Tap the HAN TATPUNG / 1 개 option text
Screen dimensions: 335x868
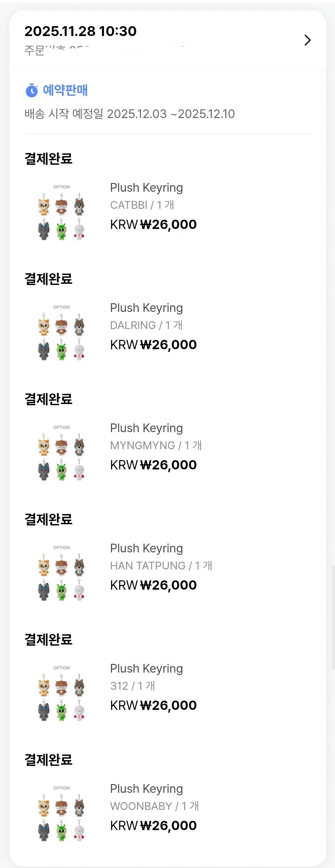click(161, 565)
